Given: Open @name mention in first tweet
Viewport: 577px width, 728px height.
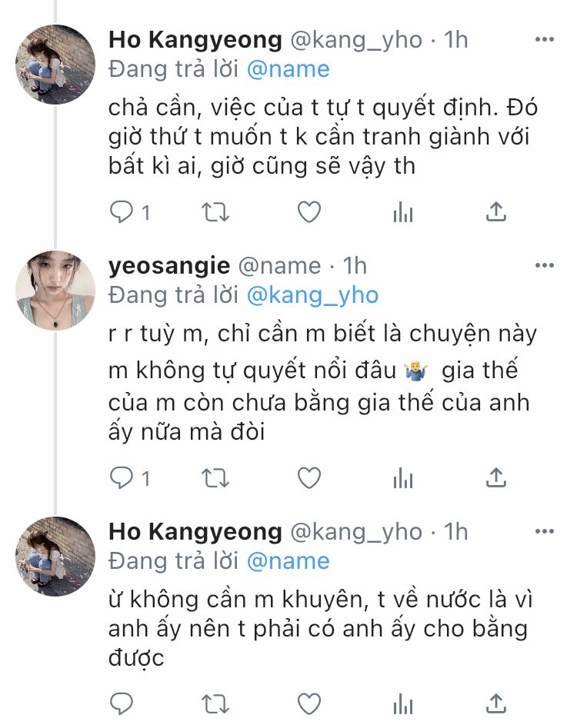Looking at the screenshot, I should click(288, 69).
